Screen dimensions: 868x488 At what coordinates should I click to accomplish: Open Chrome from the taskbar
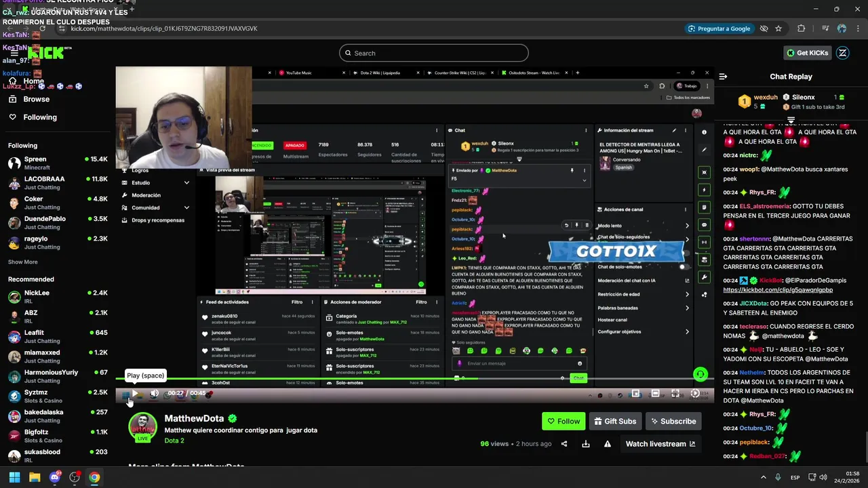click(94, 477)
